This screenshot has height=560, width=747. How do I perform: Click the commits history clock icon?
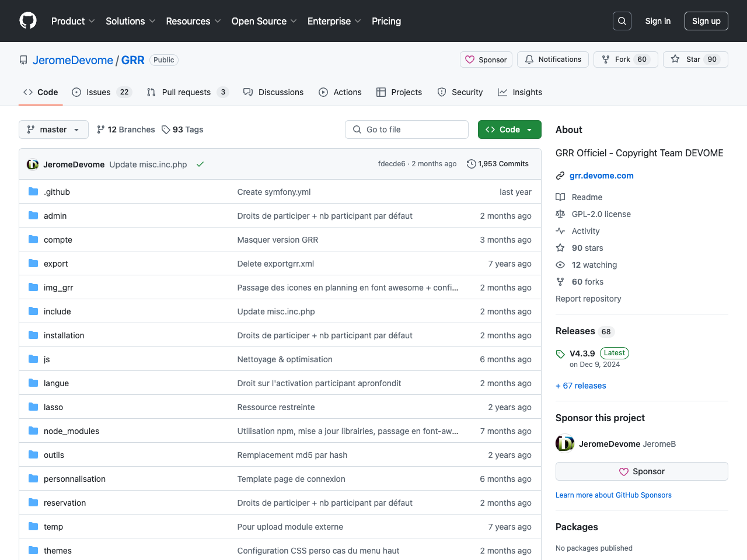(472, 164)
